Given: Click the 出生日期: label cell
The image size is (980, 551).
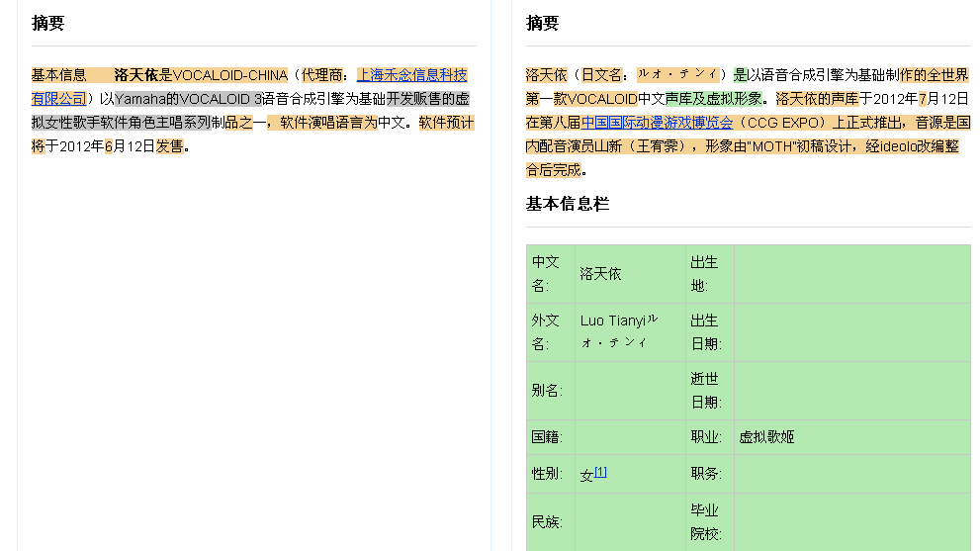Looking at the screenshot, I should click(710, 332).
